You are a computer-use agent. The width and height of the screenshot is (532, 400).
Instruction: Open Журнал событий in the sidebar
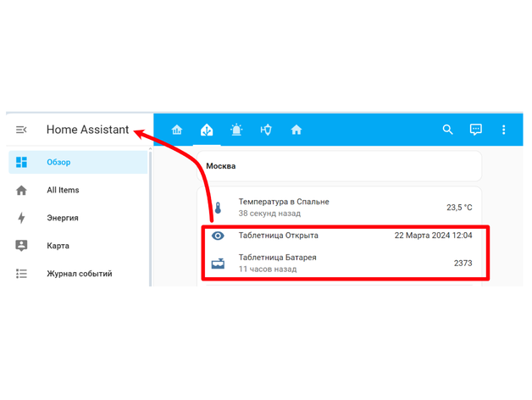click(x=79, y=274)
